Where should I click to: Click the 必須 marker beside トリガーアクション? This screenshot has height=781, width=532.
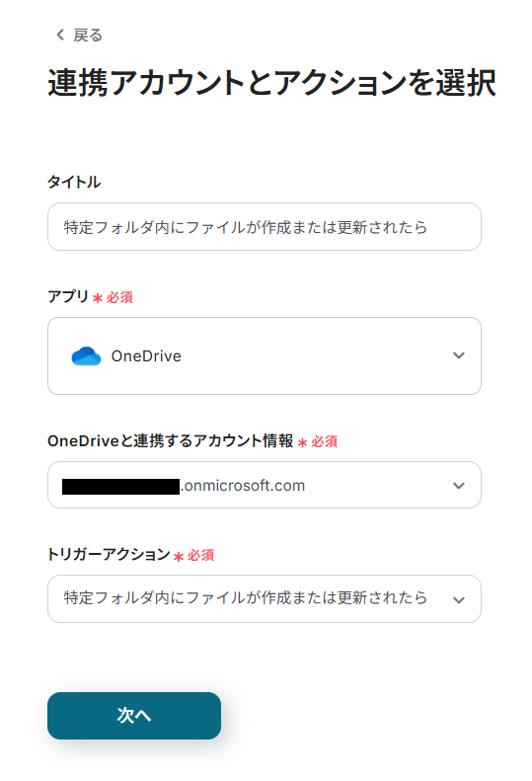[193, 555]
